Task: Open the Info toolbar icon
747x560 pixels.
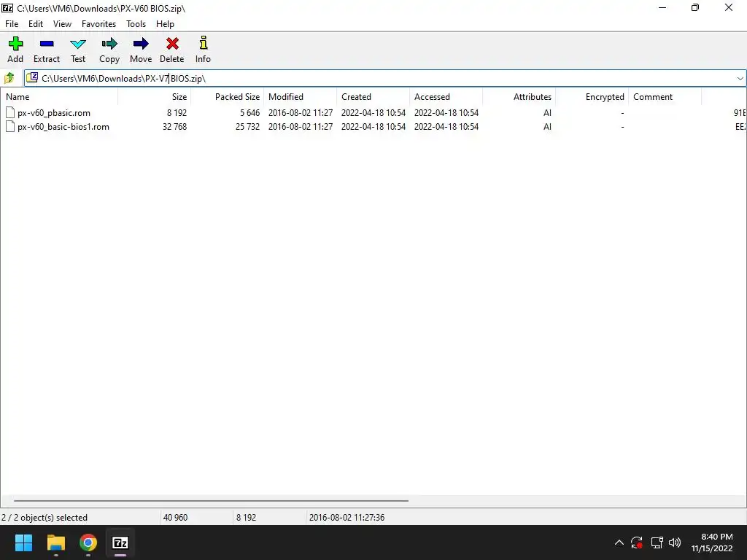Action: pos(204,43)
